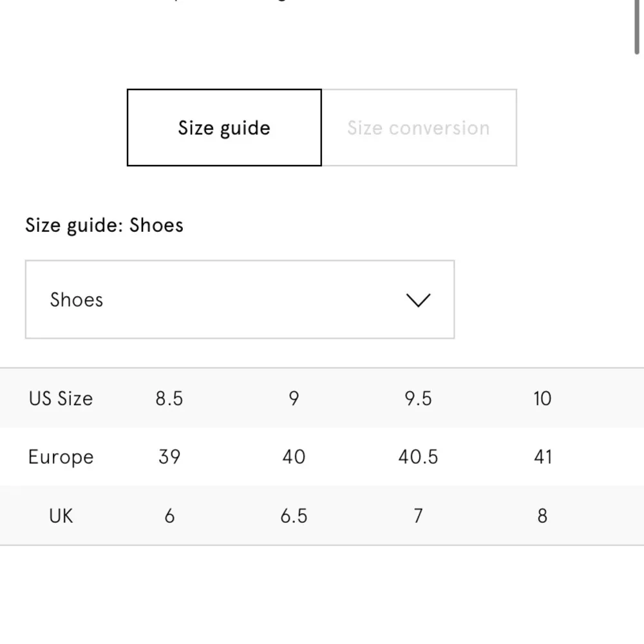Click Europe size 39 cell
Viewport: 644px width, 644px height.
pos(169,457)
